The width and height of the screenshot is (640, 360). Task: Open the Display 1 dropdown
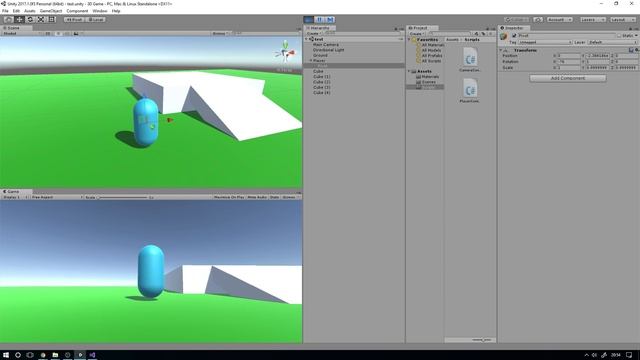tap(15, 197)
